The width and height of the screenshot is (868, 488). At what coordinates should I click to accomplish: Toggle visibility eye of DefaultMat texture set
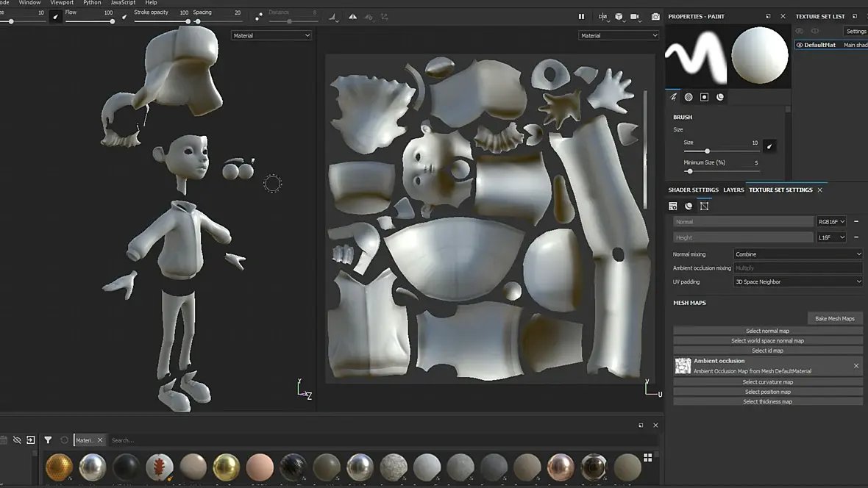800,45
